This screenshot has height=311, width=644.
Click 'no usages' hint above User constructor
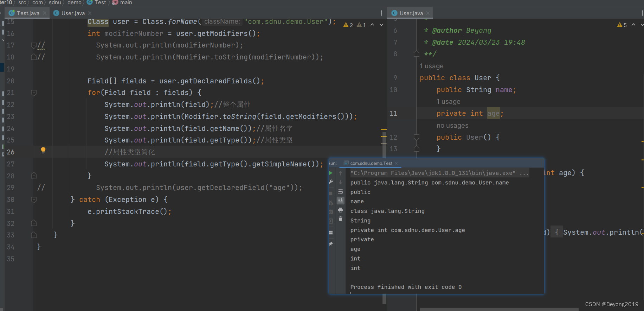click(452, 126)
